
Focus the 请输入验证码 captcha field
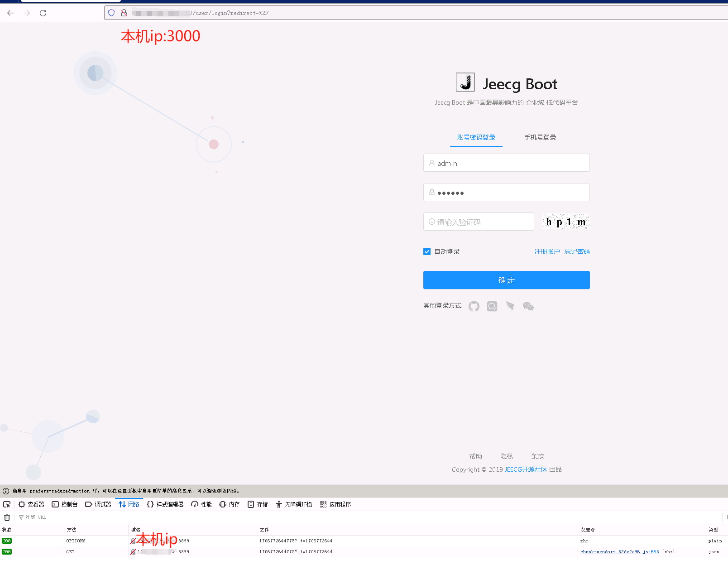[479, 222]
